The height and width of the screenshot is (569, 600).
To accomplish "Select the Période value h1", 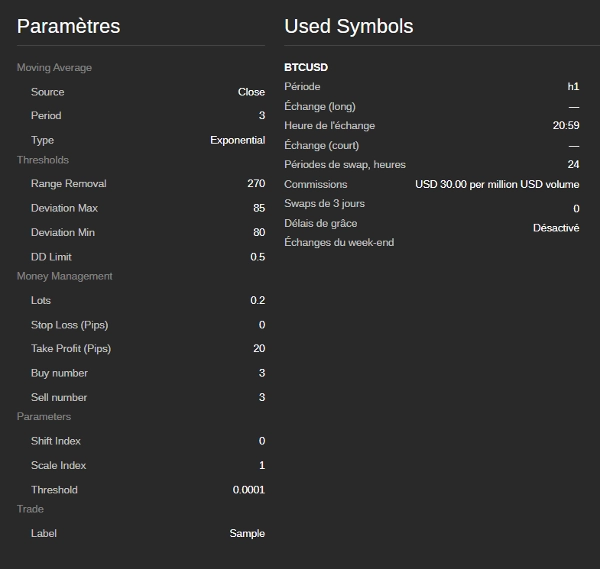I will point(573,87).
